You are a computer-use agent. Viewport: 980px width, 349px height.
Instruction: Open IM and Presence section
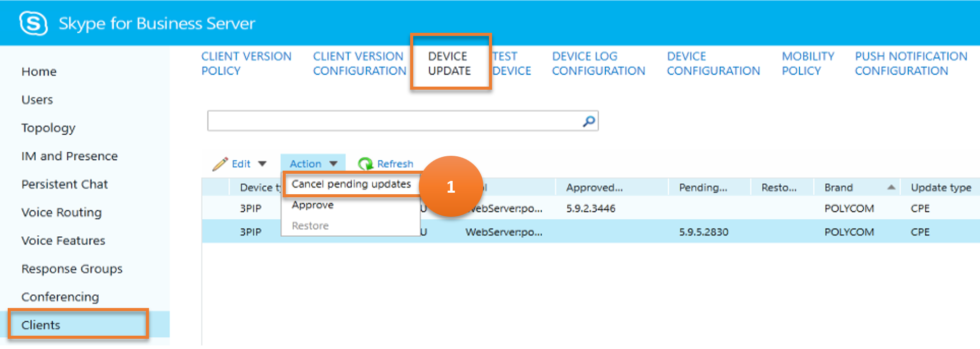click(69, 156)
